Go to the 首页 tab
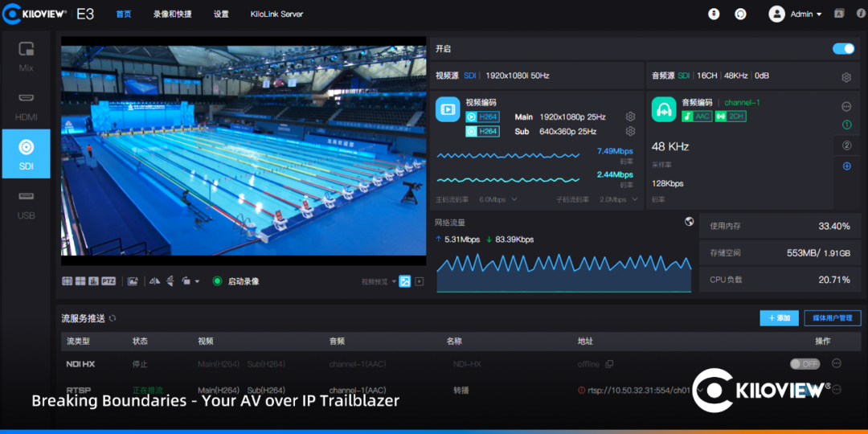The image size is (868, 434). pos(124,14)
